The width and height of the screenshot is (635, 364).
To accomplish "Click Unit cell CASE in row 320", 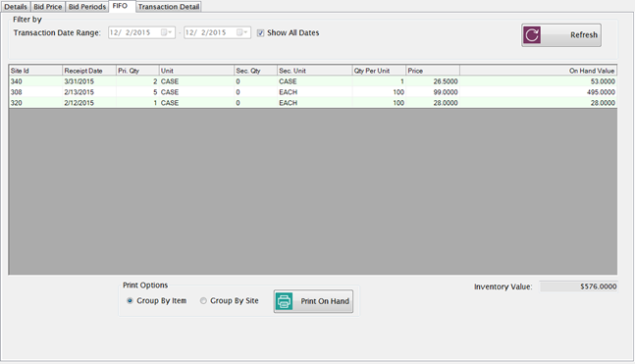I will 196,103.
